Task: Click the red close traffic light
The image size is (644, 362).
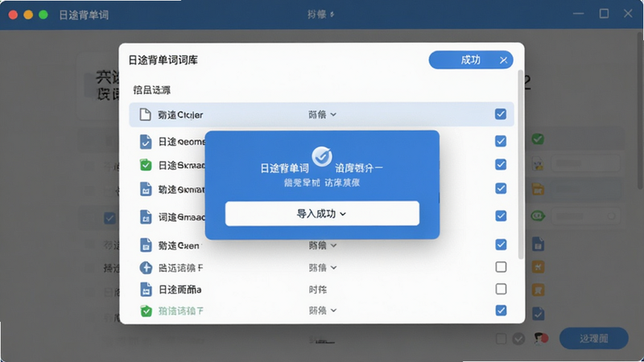Action: tap(13, 15)
